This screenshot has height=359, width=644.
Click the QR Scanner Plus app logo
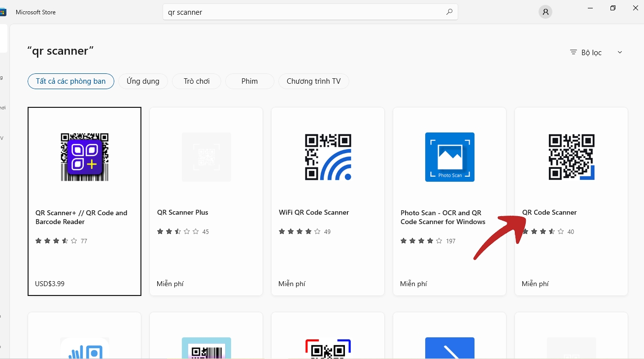click(206, 157)
